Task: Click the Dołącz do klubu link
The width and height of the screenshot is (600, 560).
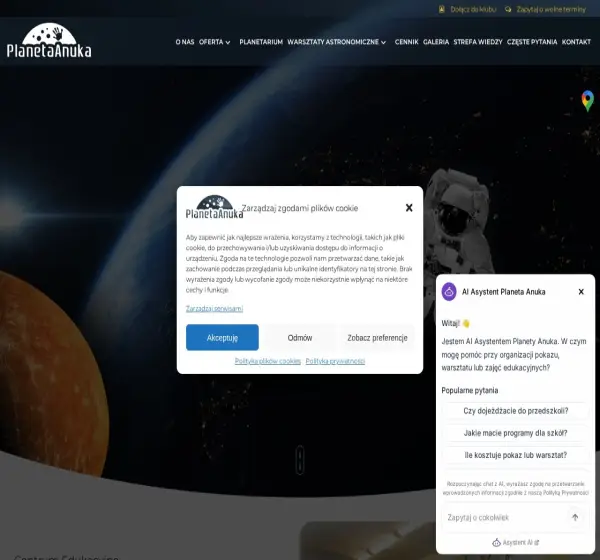Action: click(x=473, y=9)
